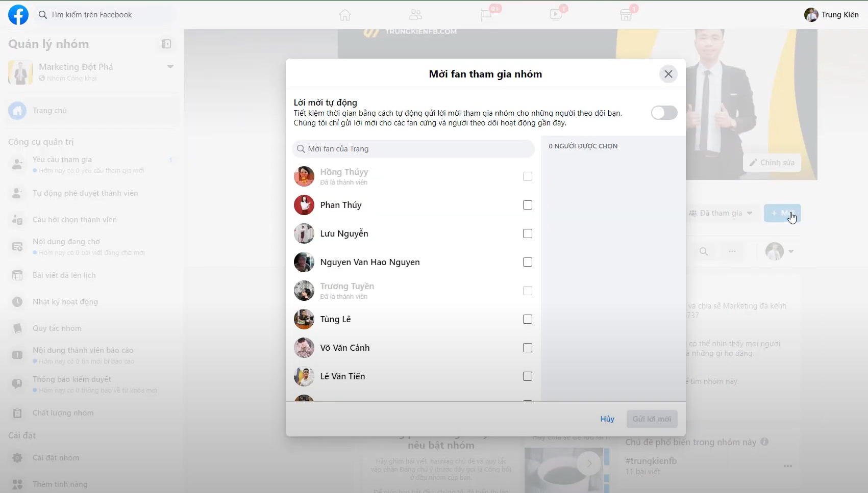Expand the Marketing Đột Phá group dropdown

[x=170, y=67]
